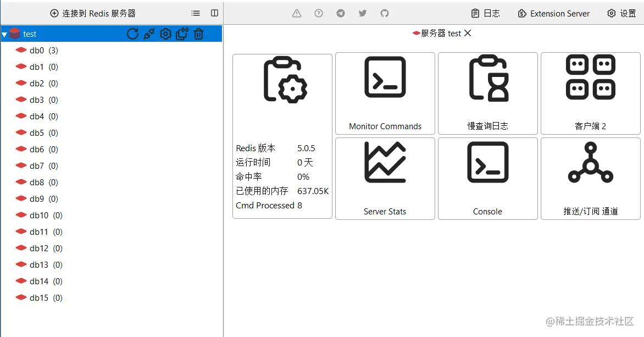This screenshot has height=337, width=644.
Task: Open database db9
Action: coord(37,198)
